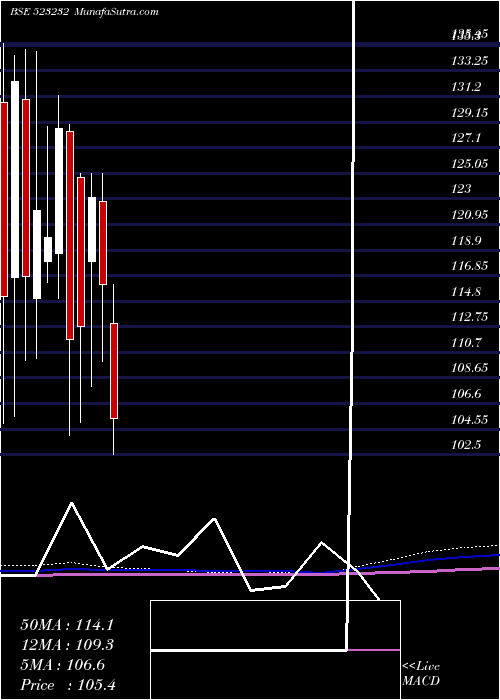
Task: Click the 112.75 price axis label
Action: pyautogui.click(x=470, y=317)
